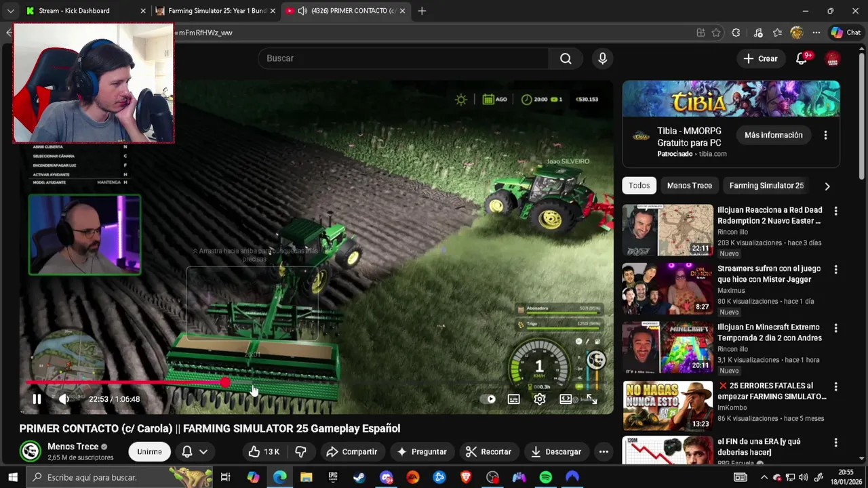The image size is (868, 488).
Task: Open the subscription notification bell dropdown
Action: [x=195, y=451]
